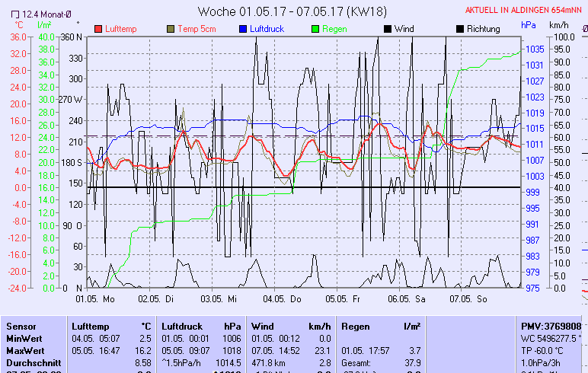Click the olive Temp 5cm legend swatch
This screenshot has width=588, height=373.
170,29
